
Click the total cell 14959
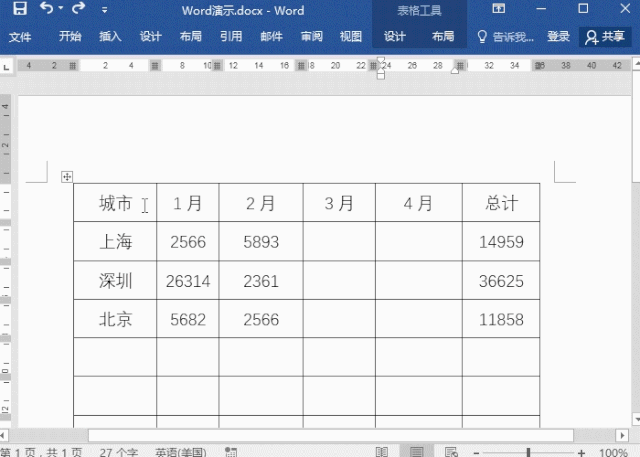point(501,242)
